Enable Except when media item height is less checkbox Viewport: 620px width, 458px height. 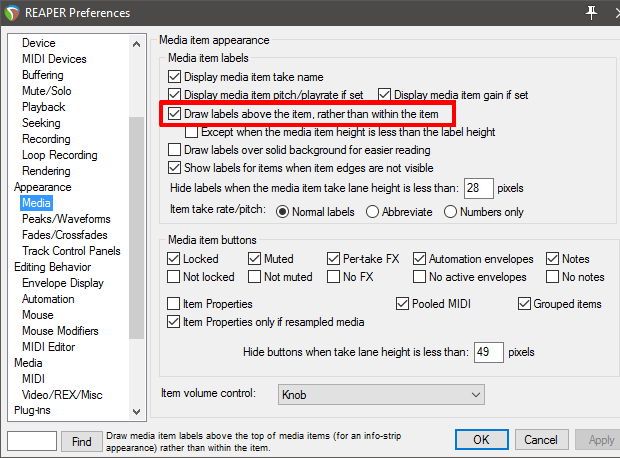click(x=191, y=132)
